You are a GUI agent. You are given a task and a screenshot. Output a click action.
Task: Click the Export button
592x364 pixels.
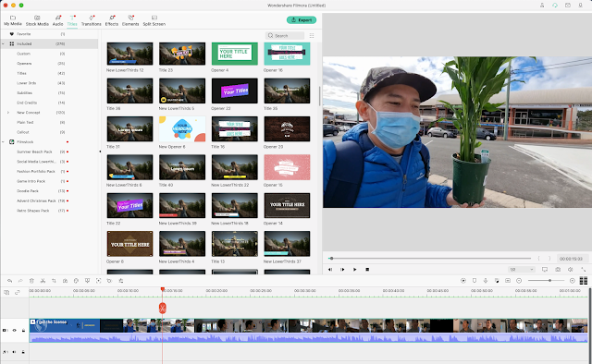coord(302,20)
